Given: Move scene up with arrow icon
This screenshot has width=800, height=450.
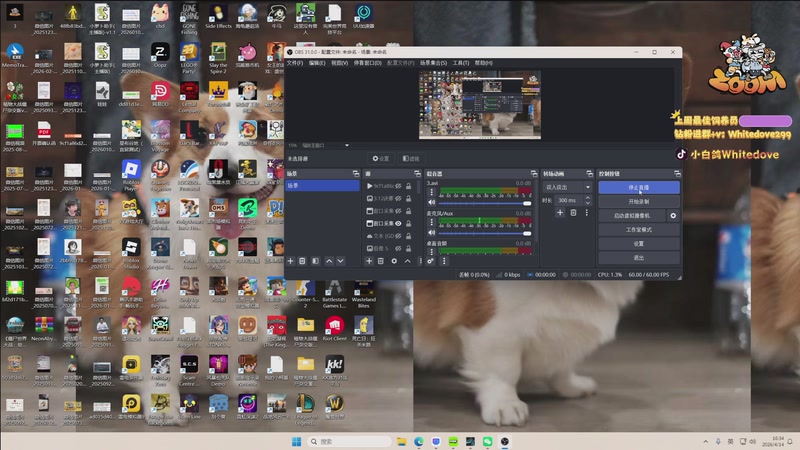Looking at the screenshot, I should click(x=328, y=261).
